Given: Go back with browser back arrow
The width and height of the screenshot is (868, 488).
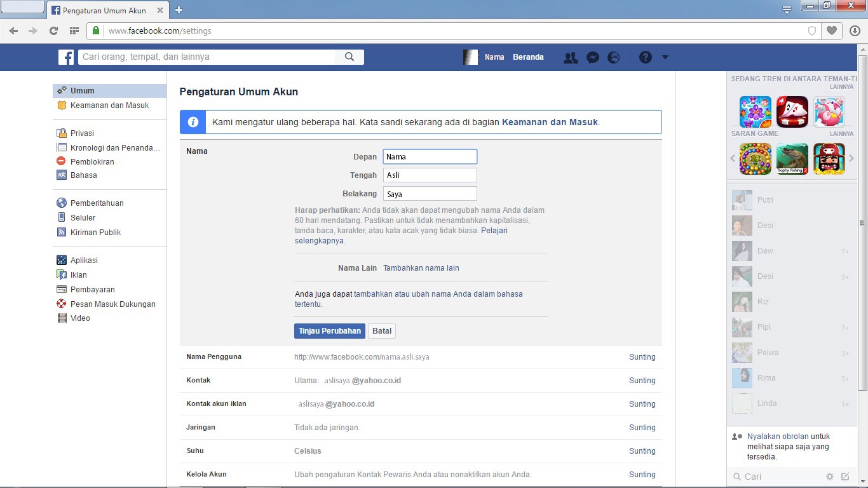Looking at the screenshot, I should click(13, 30).
